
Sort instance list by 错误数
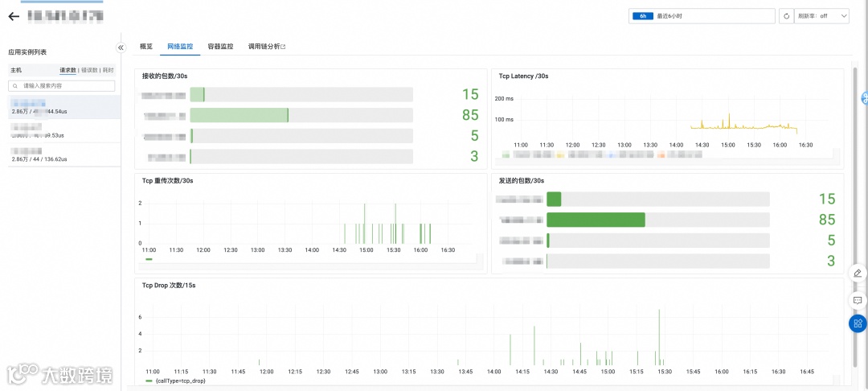pyautogui.click(x=89, y=70)
